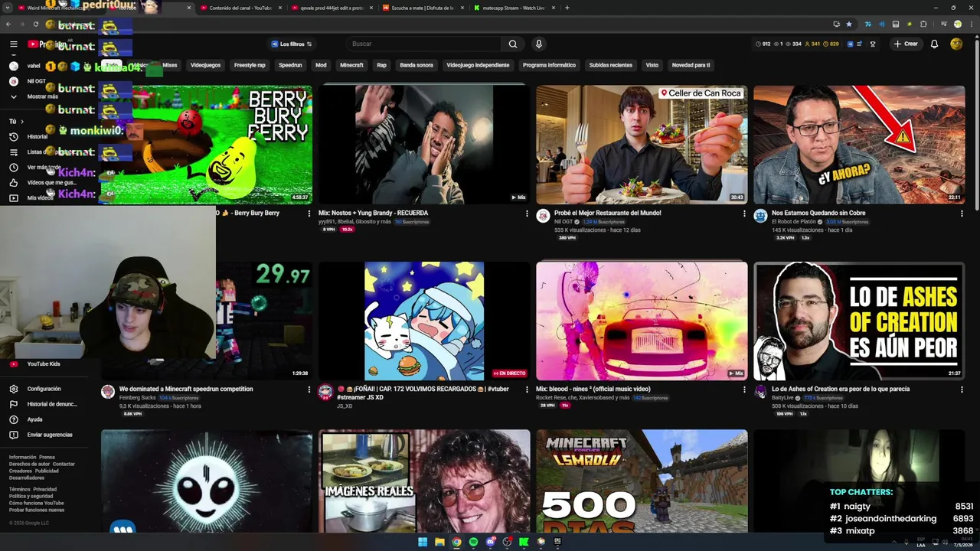This screenshot has width=980, height=551.
Task: Open options menu for Mix Nostos Yung Brandy
Action: point(526,214)
